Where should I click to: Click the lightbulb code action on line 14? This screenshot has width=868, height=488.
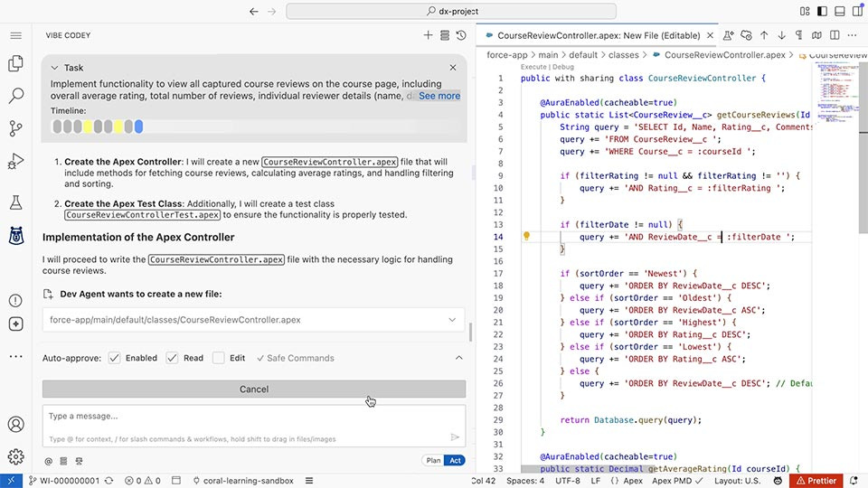click(x=526, y=236)
